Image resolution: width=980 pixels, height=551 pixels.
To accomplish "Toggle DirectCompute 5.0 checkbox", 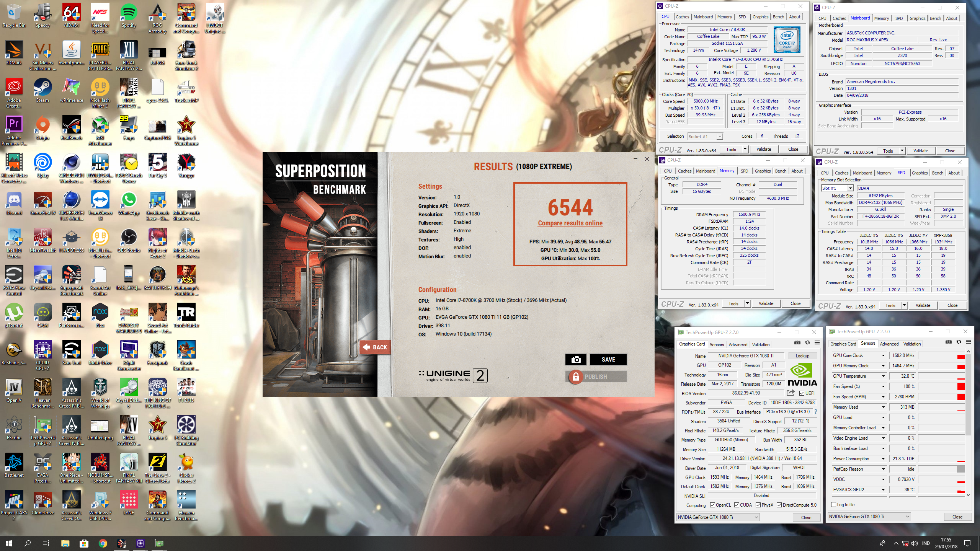I will pyautogui.click(x=779, y=505).
